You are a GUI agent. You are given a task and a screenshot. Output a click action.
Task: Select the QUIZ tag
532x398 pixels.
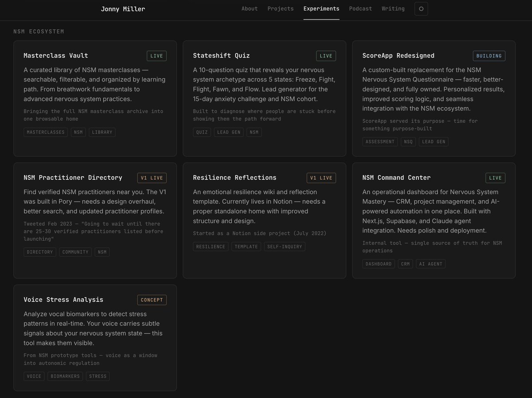(x=202, y=132)
